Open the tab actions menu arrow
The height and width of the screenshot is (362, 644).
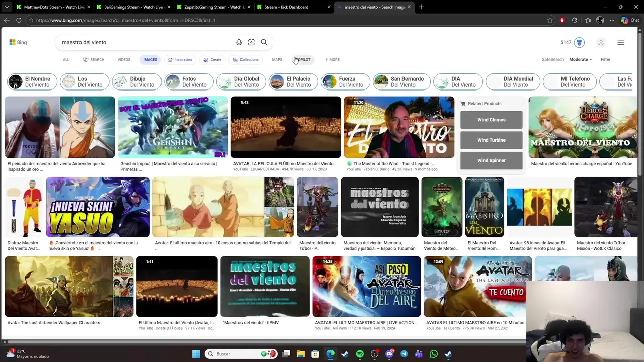pyautogui.click(x=7, y=7)
